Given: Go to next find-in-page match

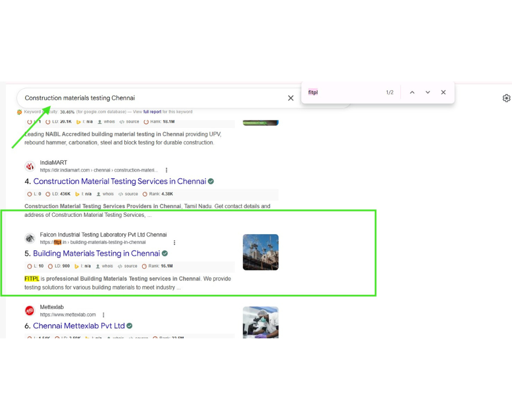Looking at the screenshot, I should [x=428, y=93].
